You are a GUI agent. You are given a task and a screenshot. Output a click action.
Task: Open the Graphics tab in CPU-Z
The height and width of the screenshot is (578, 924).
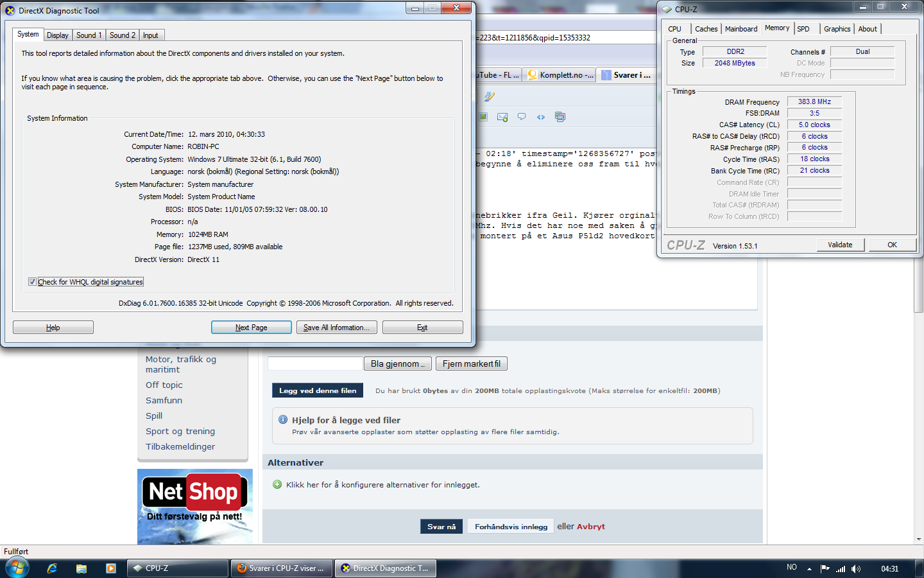[x=837, y=29]
